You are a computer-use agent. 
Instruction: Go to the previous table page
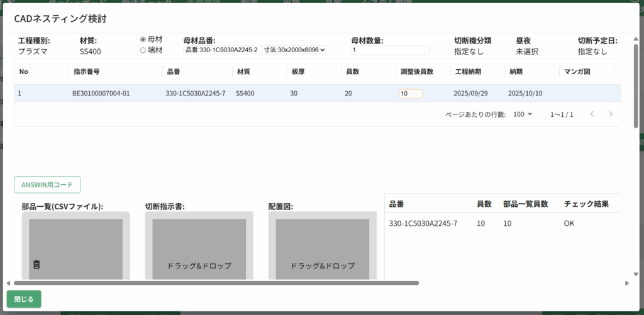pyautogui.click(x=592, y=114)
